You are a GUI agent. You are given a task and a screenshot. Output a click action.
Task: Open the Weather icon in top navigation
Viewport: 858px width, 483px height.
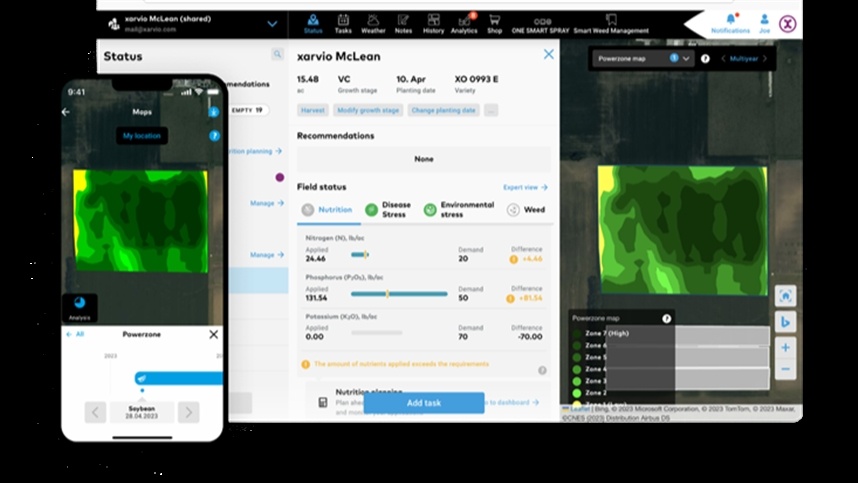click(373, 23)
